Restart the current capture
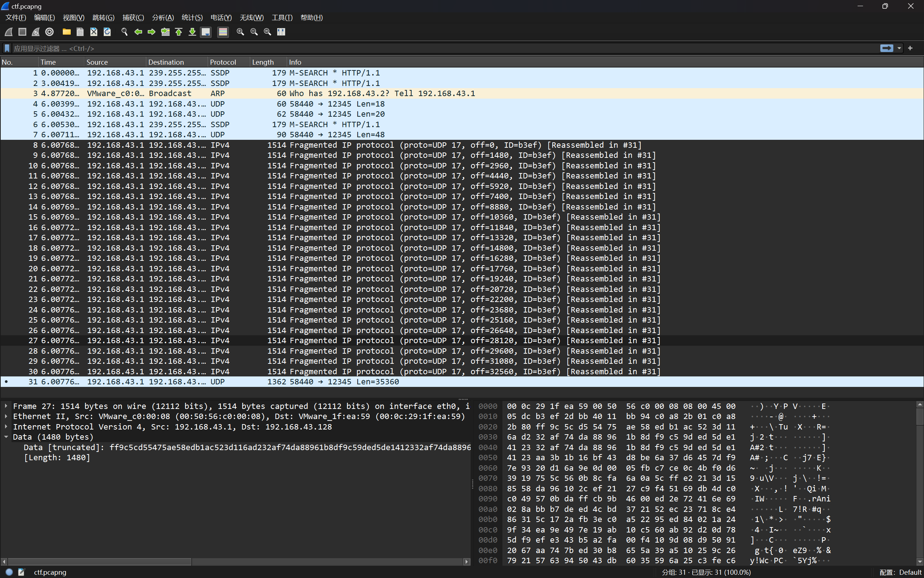Image resolution: width=924 pixels, height=578 pixels. tap(36, 32)
